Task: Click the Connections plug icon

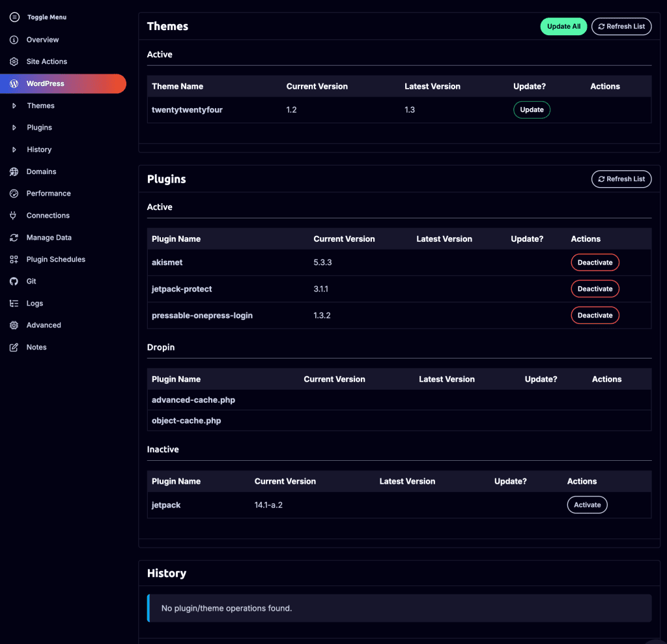Action: click(x=13, y=215)
